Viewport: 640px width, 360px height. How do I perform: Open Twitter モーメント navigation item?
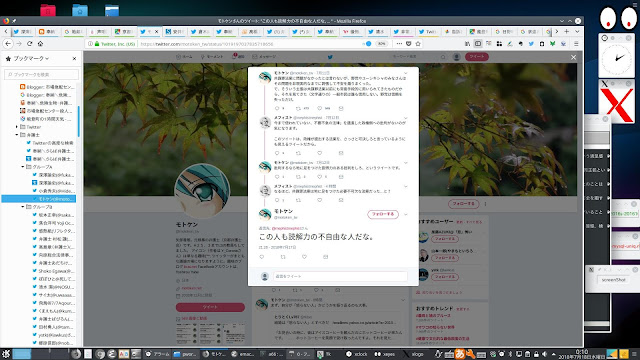pos(212,57)
